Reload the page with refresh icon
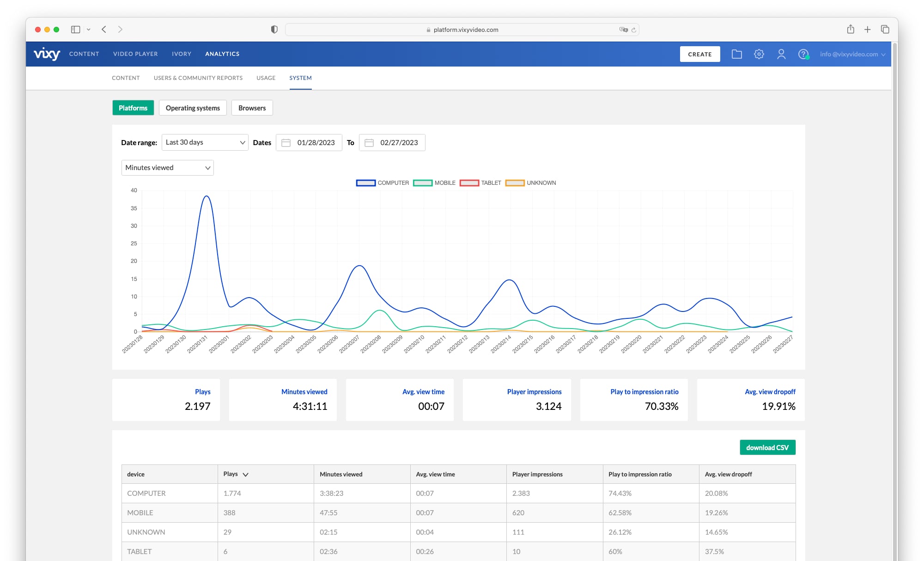 [634, 30]
